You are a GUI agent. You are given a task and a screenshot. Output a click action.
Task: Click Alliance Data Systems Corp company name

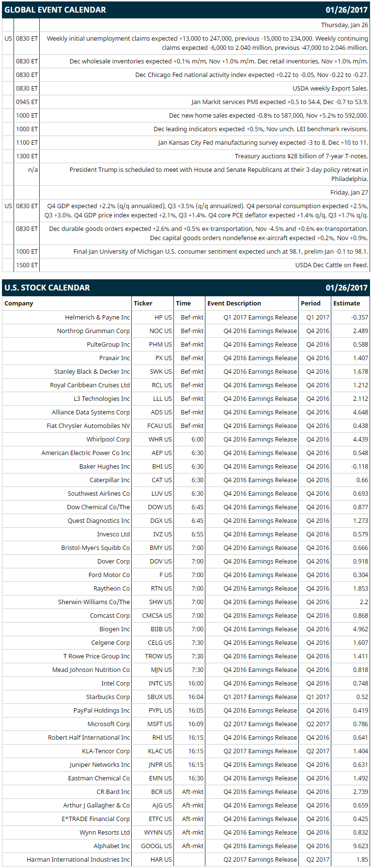91,412
